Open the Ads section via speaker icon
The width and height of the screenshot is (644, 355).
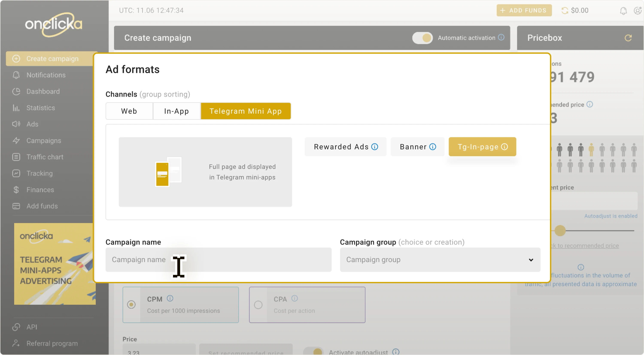16,124
